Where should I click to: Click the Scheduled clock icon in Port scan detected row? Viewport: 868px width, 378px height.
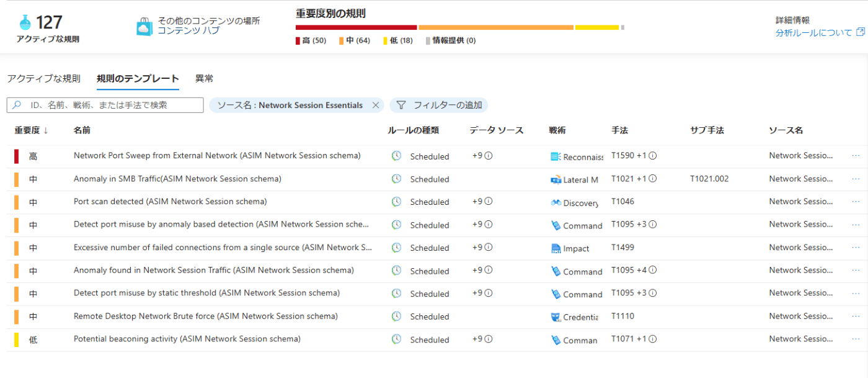[x=396, y=202]
